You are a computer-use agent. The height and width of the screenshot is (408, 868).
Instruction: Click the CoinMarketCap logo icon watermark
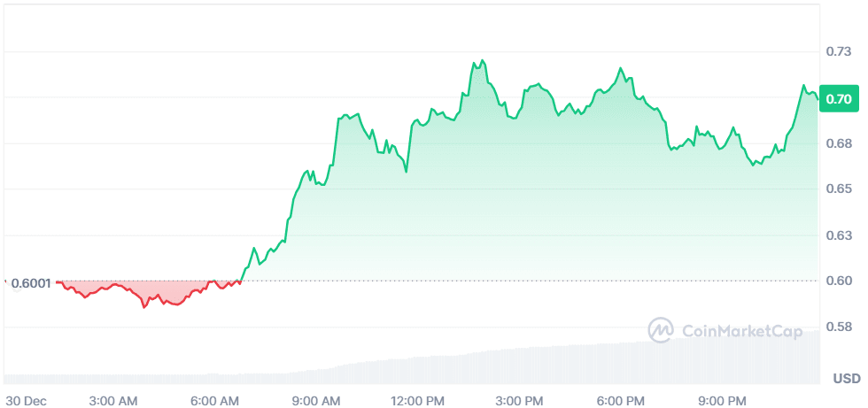(x=662, y=330)
